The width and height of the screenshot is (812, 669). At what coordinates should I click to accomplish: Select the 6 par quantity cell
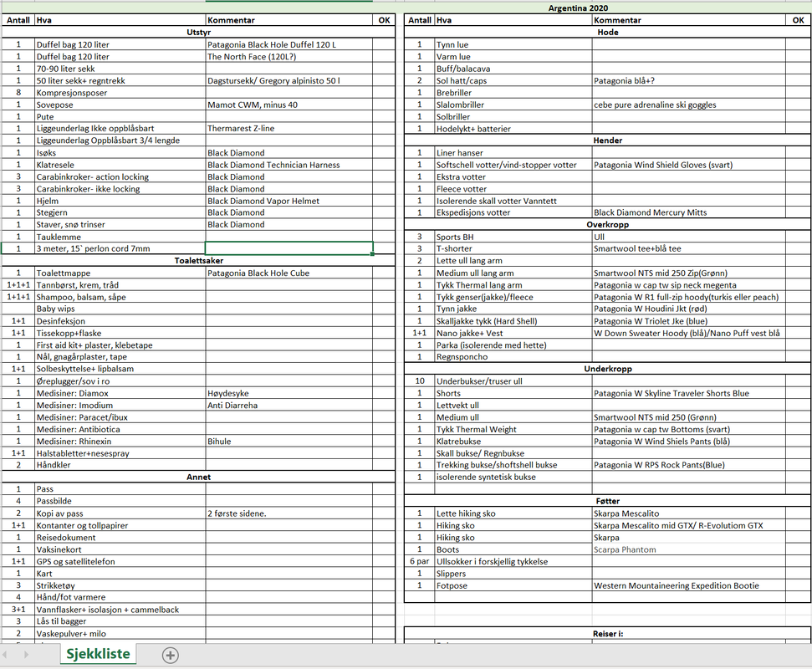pos(420,561)
